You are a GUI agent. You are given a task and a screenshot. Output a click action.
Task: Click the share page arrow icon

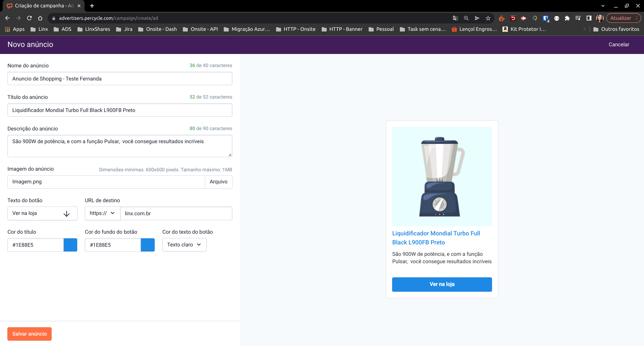click(x=477, y=18)
